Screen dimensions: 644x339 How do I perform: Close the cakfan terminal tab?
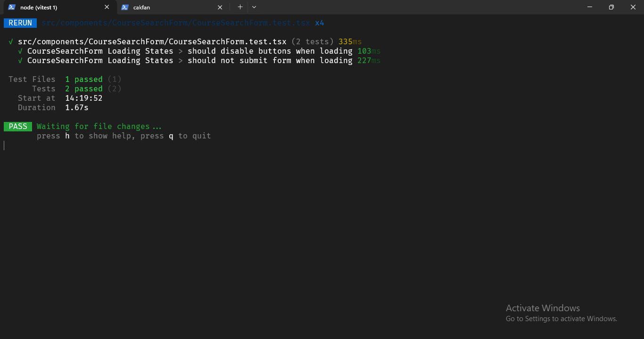220,7
